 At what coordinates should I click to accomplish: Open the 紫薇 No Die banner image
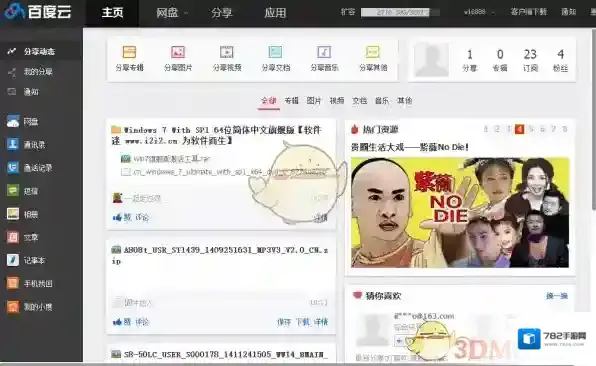pyautogui.click(x=460, y=212)
